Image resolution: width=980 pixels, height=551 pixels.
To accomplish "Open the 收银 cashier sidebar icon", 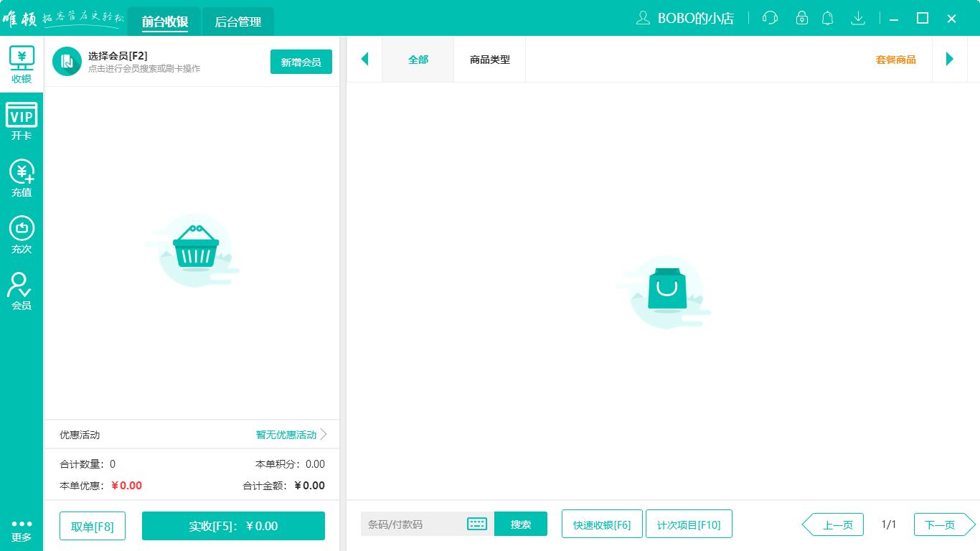I will coord(22,65).
